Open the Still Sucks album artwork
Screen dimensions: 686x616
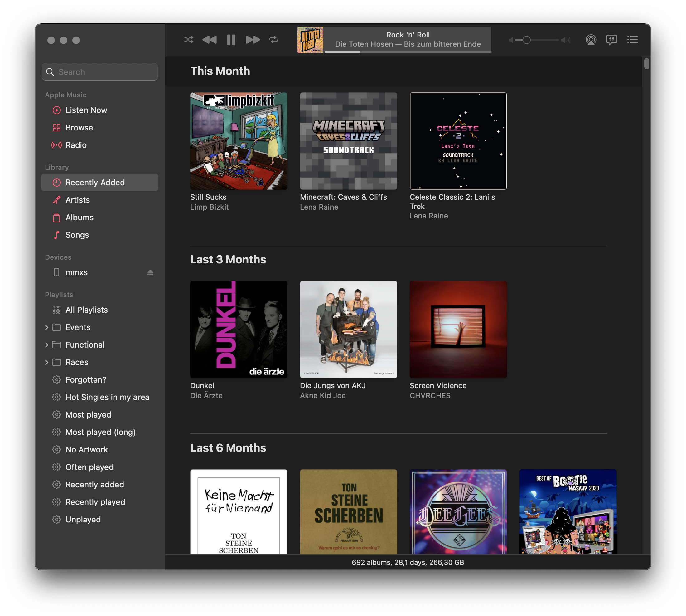point(239,141)
